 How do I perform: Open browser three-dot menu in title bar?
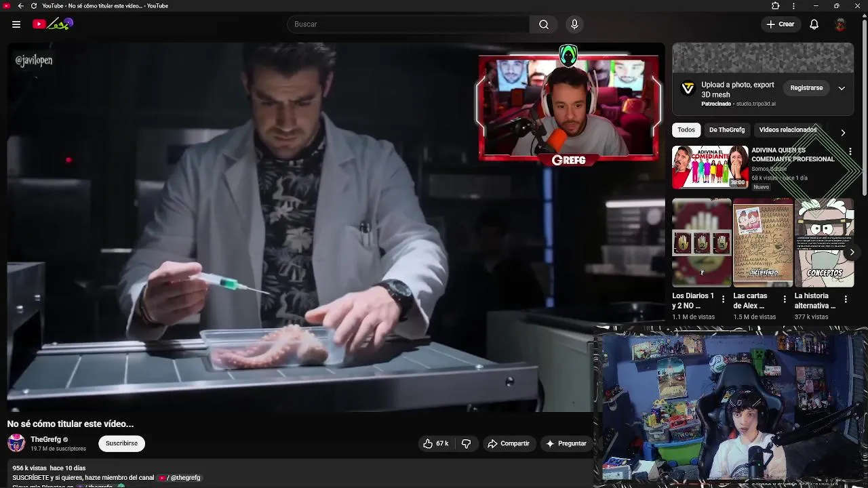[793, 5]
